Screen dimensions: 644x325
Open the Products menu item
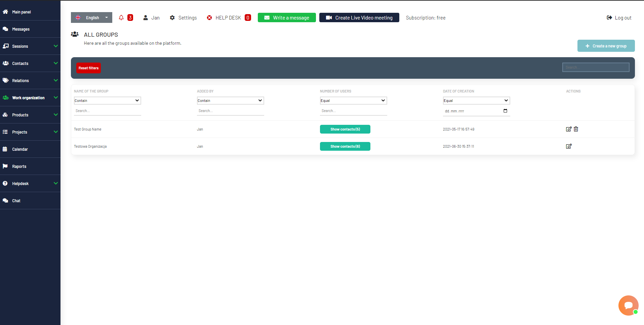(x=20, y=115)
